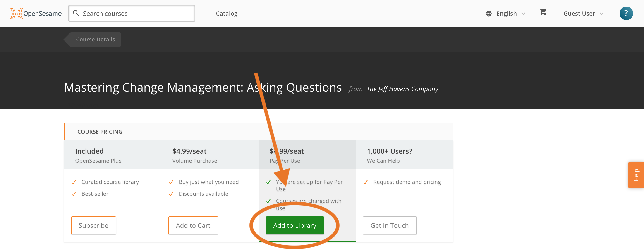Go back via Course Details breadcrumb
This screenshot has height=251, width=644.
coord(92,40)
